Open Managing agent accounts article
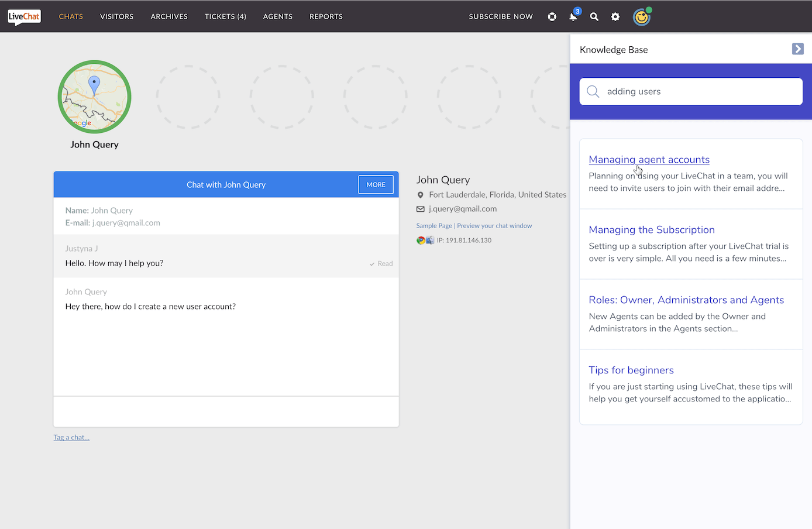Screen dimensions: 812x529 point(649,159)
